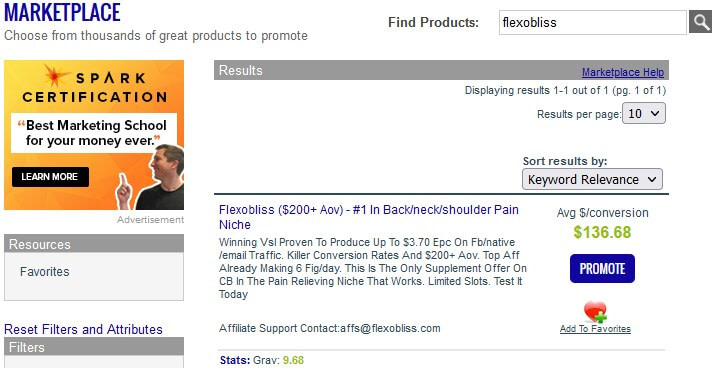Expand the Keyword Relevance sort dropdown
Viewport: 720px width, 368px height.
[592, 179]
